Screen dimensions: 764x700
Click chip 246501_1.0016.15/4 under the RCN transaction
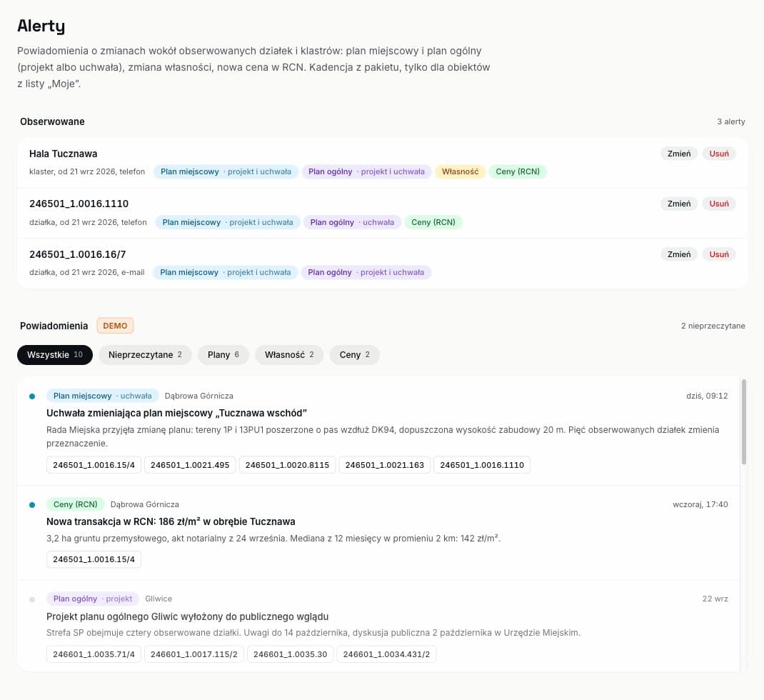[94, 559]
